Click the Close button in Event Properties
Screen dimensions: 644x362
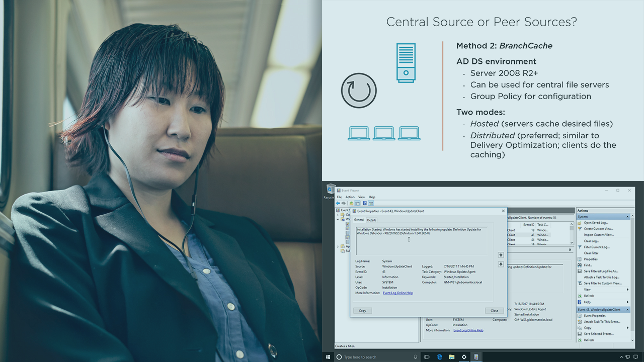494,311
